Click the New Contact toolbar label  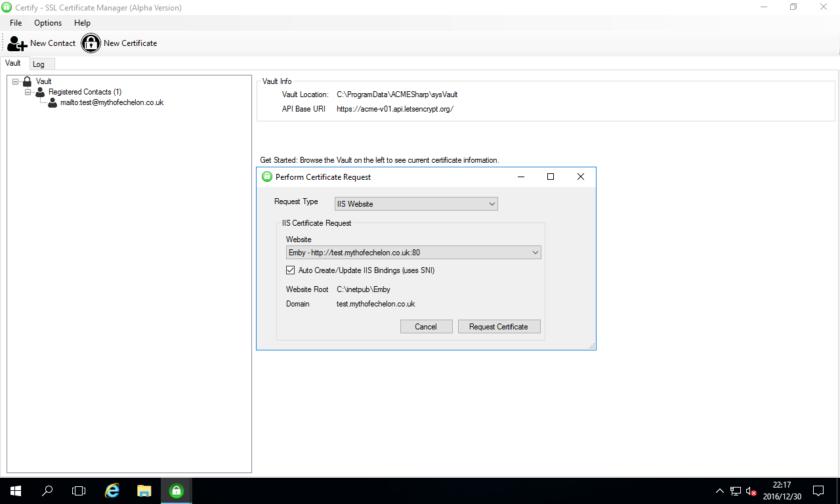point(53,43)
